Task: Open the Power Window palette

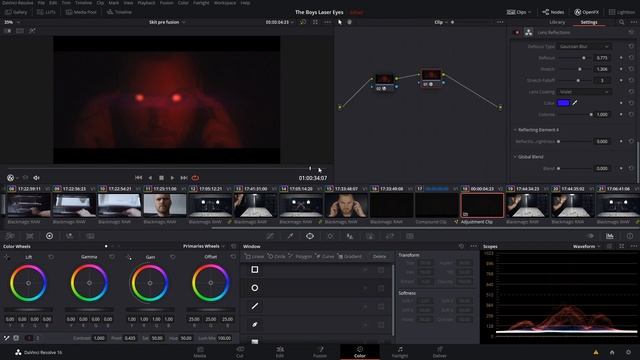Action: pos(310,236)
